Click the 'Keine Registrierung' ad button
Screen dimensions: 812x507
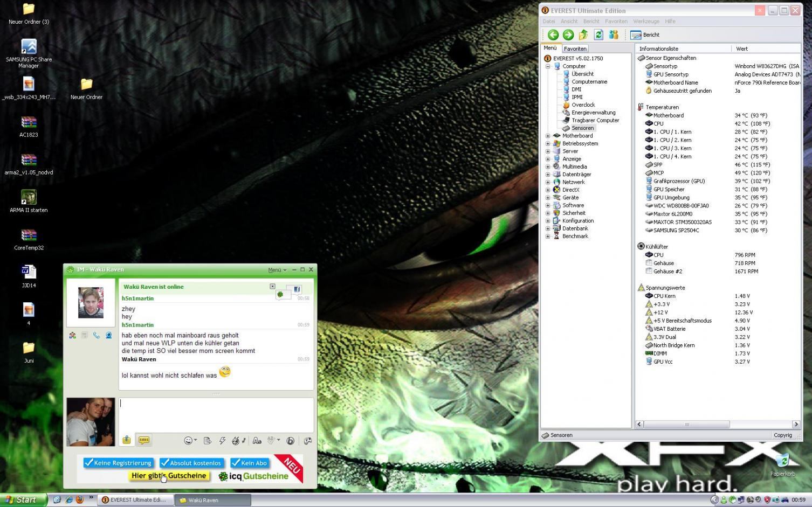pos(119,463)
